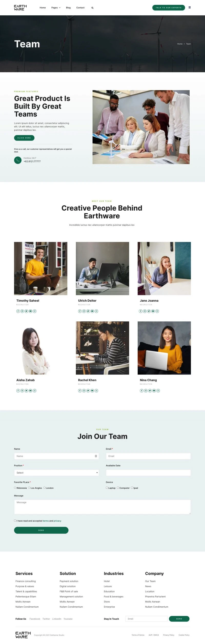This screenshot has width=205, height=644.
Task: Click the green phone hotline icon
Action: pos(18,160)
